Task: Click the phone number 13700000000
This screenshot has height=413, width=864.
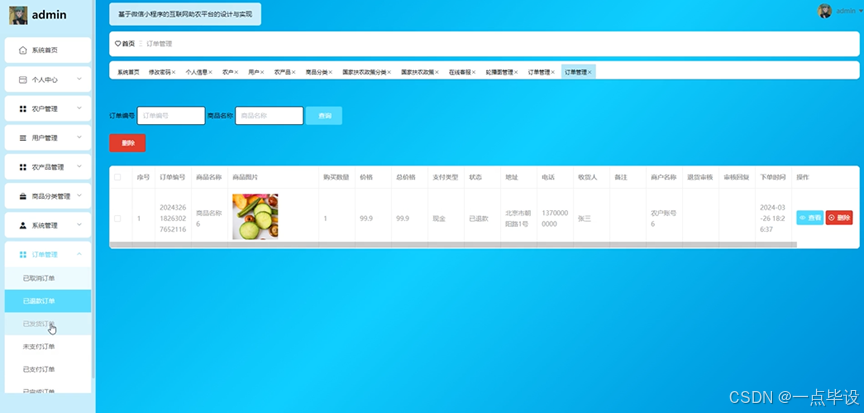Action: [554, 219]
